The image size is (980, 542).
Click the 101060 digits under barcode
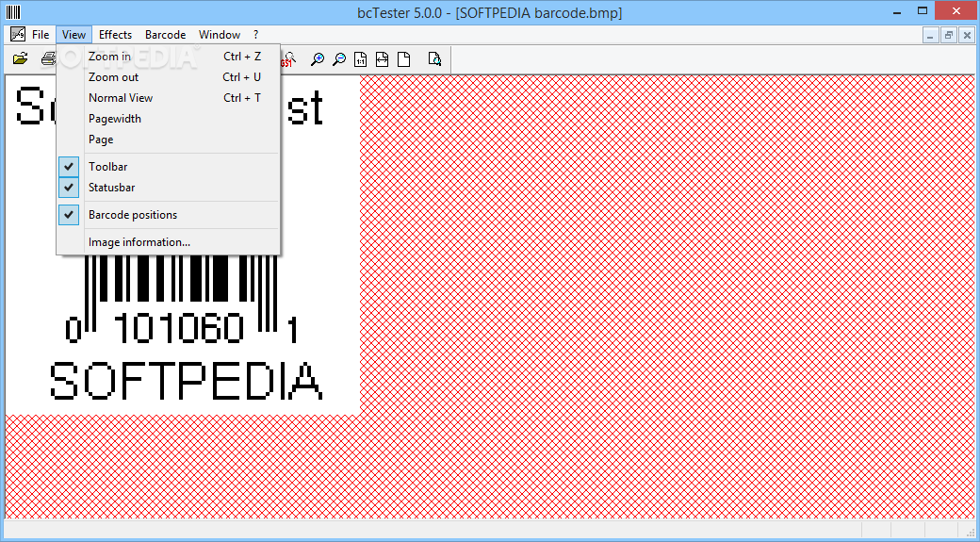[x=179, y=329]
